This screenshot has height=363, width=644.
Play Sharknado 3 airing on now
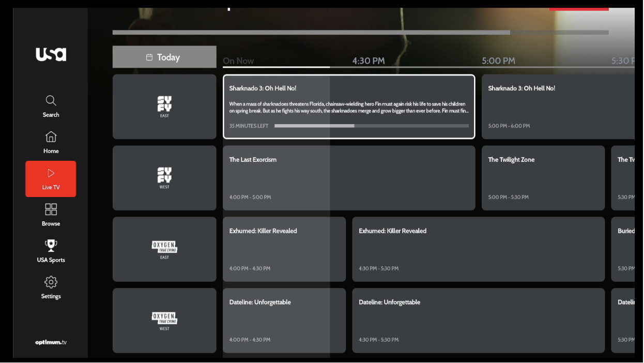pyautogui.click(x=349, y=107)
